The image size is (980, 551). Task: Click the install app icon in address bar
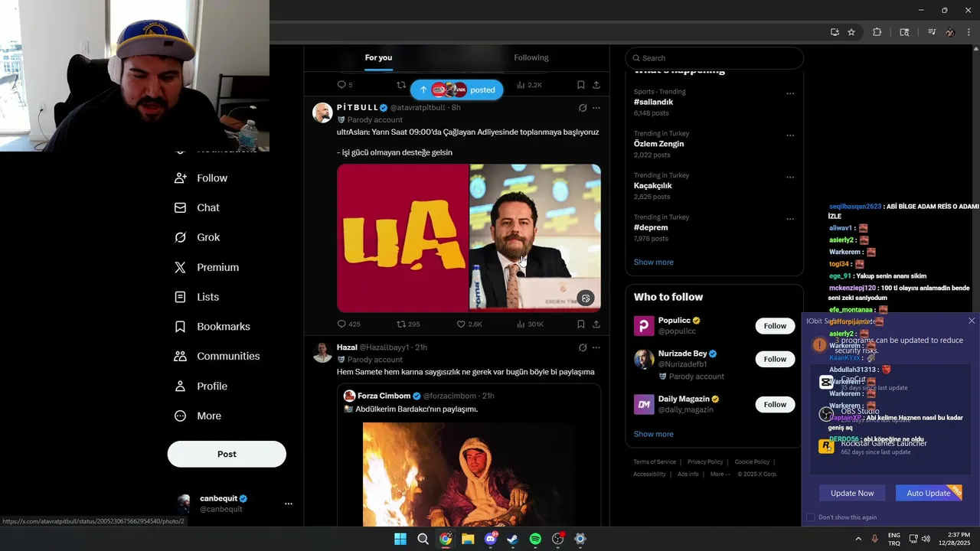pos(835,32)
